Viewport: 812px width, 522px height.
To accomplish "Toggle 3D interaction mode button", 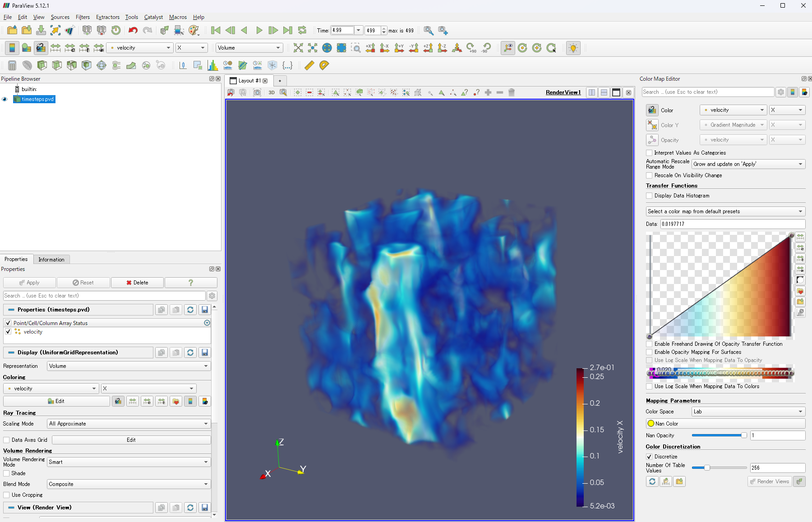I will coord(272,92).
